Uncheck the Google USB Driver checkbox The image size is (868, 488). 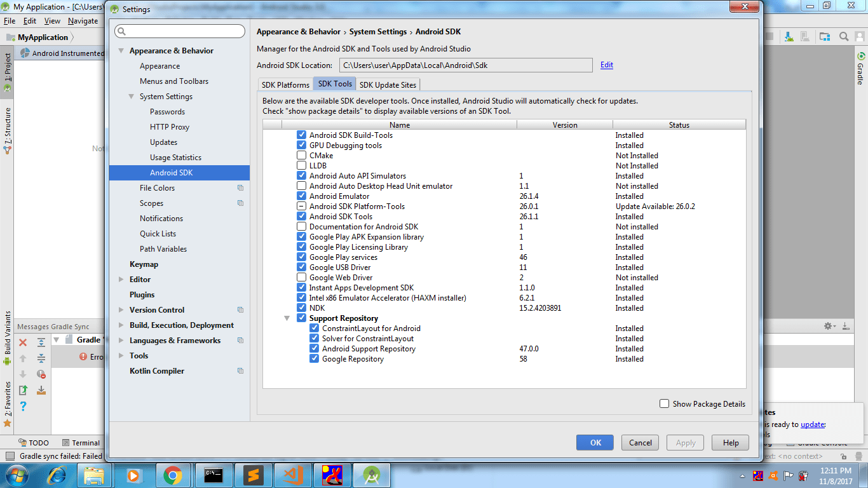[x=302, y=268]
